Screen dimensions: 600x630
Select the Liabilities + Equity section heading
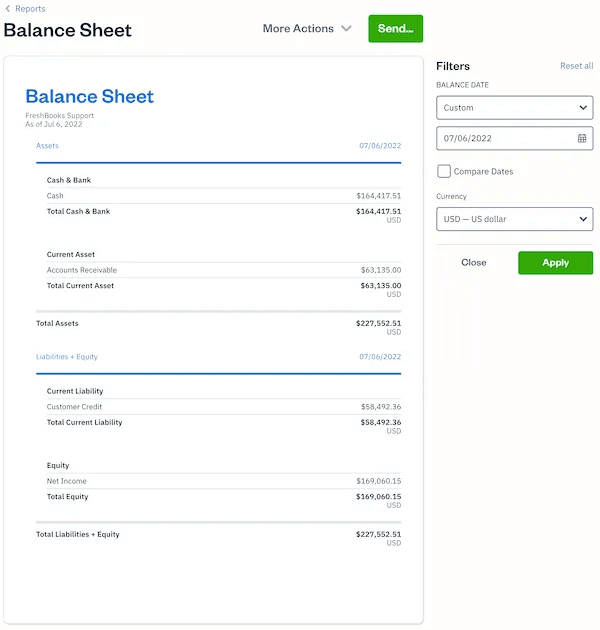pyautogui.click(x=67, y=357)
